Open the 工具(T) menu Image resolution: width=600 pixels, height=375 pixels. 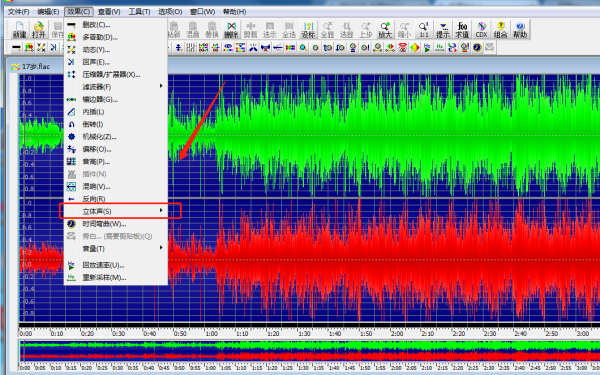139,12
